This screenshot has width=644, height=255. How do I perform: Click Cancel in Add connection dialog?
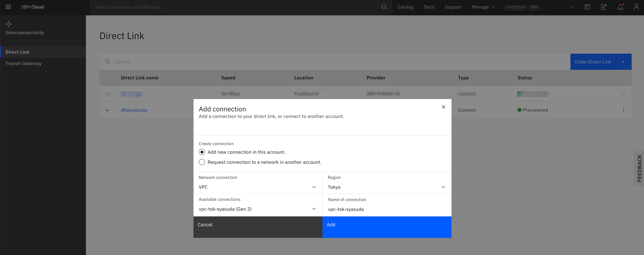coord(258,227)
